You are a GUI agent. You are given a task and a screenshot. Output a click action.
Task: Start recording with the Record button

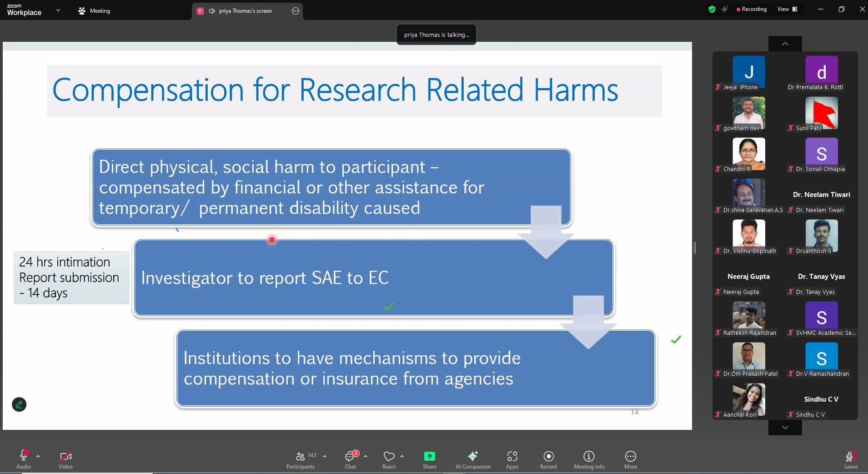[548, 459]
